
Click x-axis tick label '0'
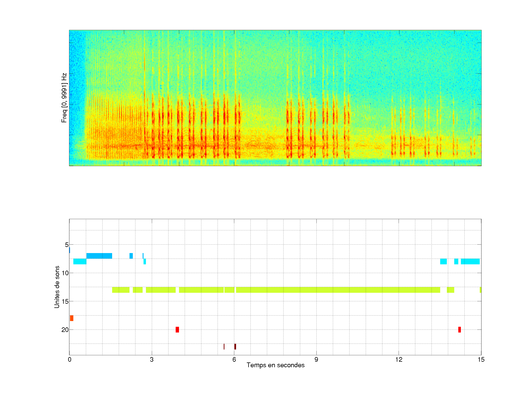(69, 359)
